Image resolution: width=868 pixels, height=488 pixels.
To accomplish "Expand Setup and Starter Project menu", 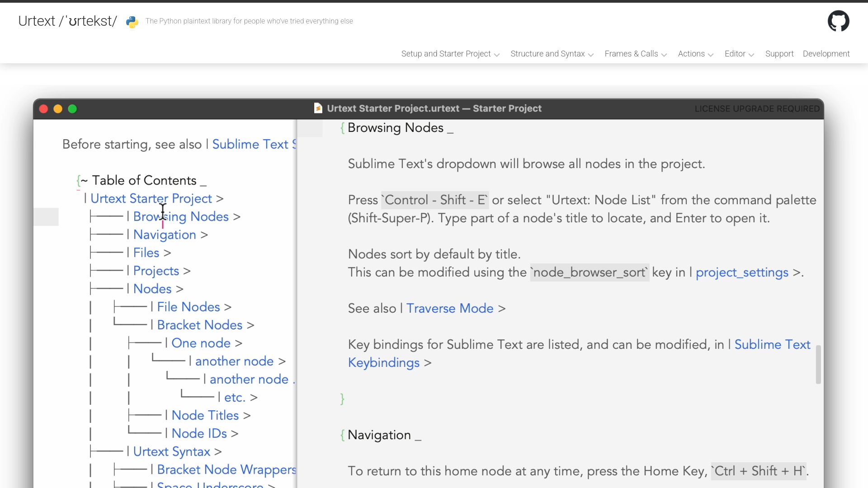I will click(x=450, y=54).
